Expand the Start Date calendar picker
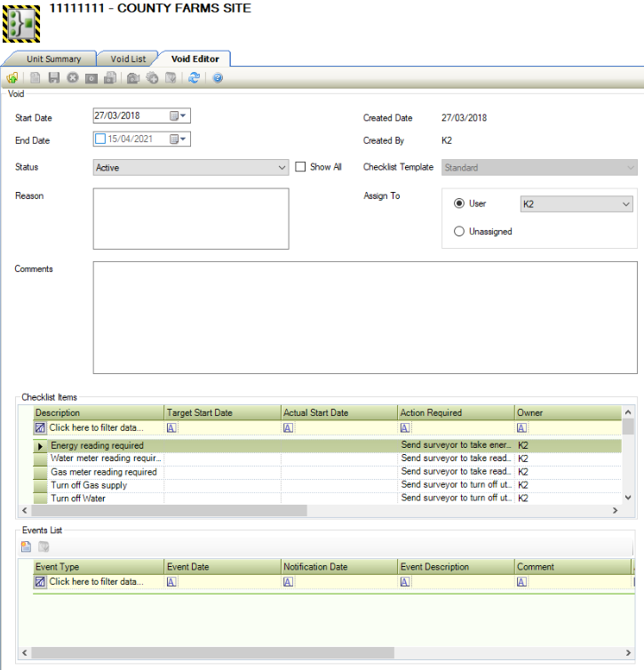Viewport: 644px width, 670px height. [x=184, y=116]
